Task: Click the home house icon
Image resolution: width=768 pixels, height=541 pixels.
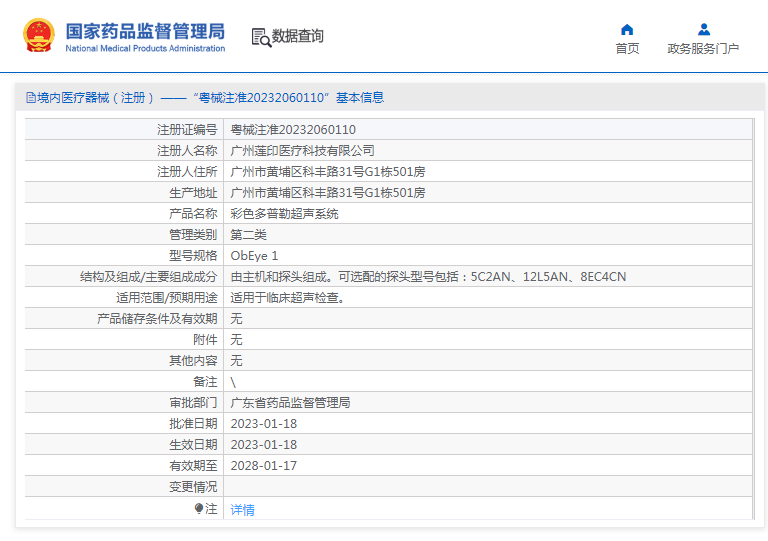Action: click(x=627, y=30)
